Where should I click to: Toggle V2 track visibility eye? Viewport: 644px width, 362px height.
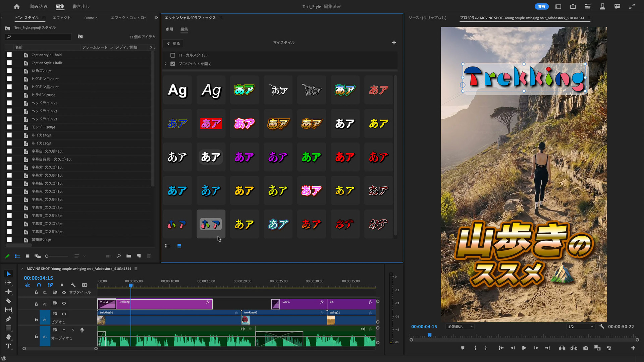[64, 303]
